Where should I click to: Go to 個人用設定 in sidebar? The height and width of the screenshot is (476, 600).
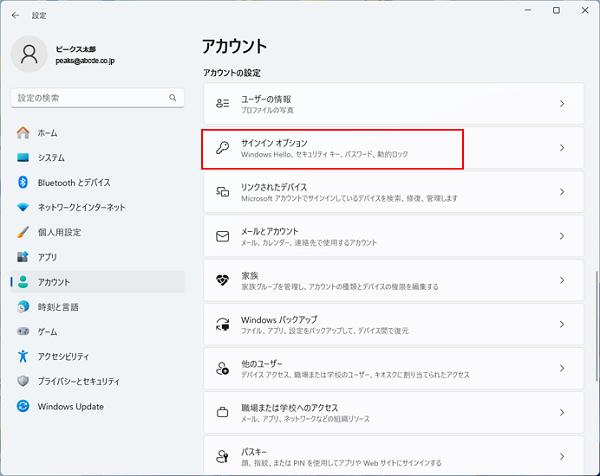click(59, 232)
